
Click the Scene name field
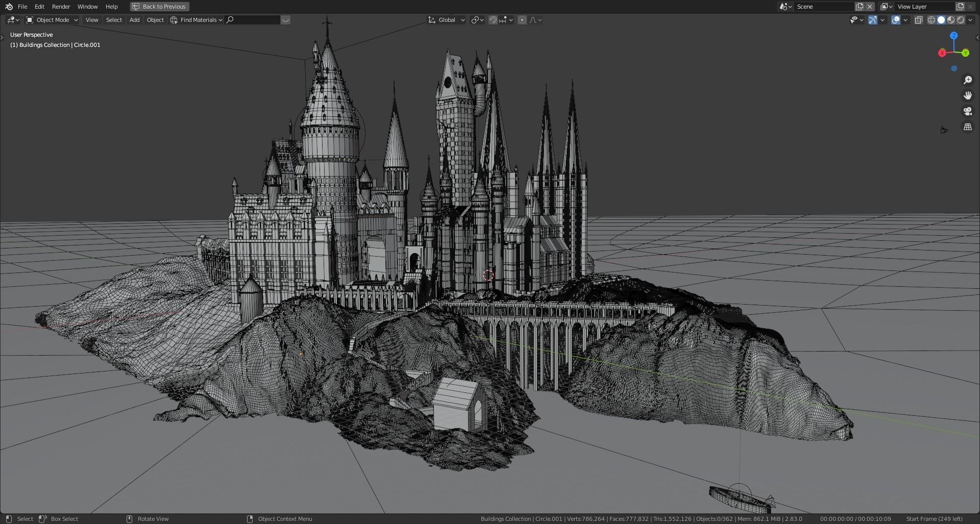pos(824,7)
